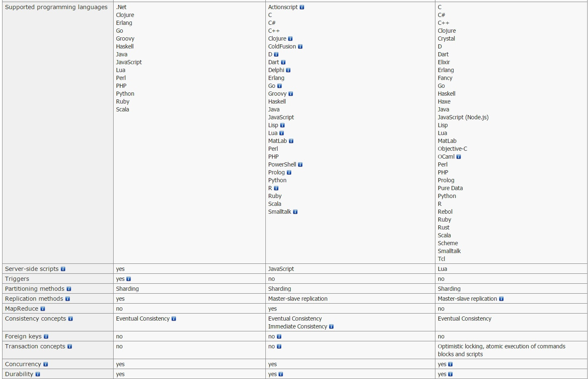Open the info icon beside Smalltalk

pyautogui.click(x=295, y=212)
